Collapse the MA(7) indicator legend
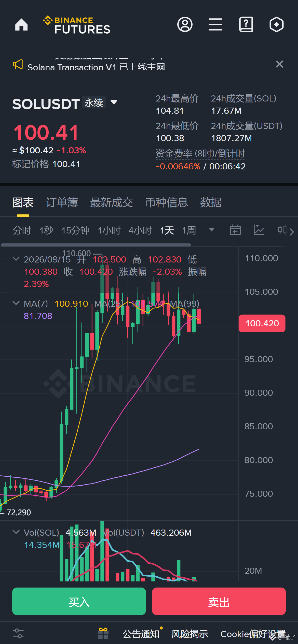The image size is (298, 644). pos(16,303)
